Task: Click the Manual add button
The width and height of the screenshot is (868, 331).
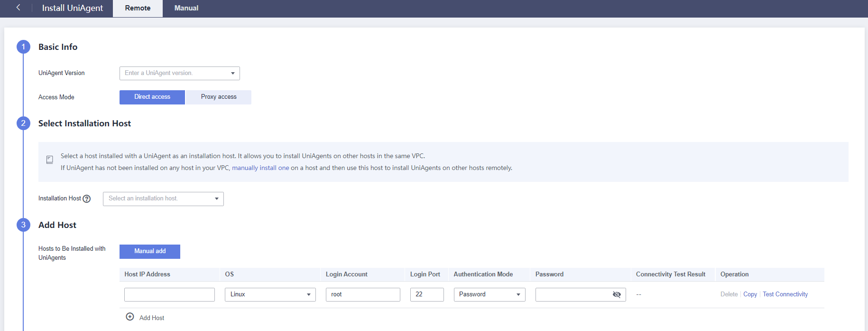Action: coord(150,251)
